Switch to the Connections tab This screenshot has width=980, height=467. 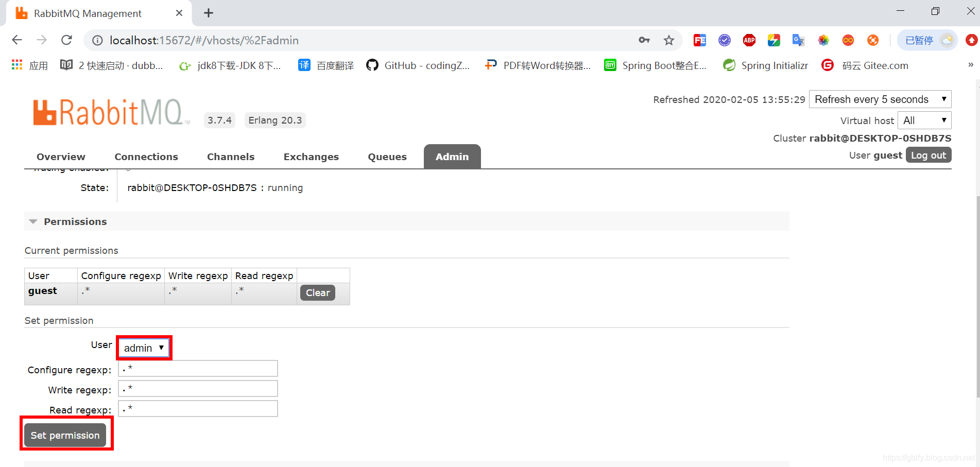pyautogui.click(x=146, y=157)
